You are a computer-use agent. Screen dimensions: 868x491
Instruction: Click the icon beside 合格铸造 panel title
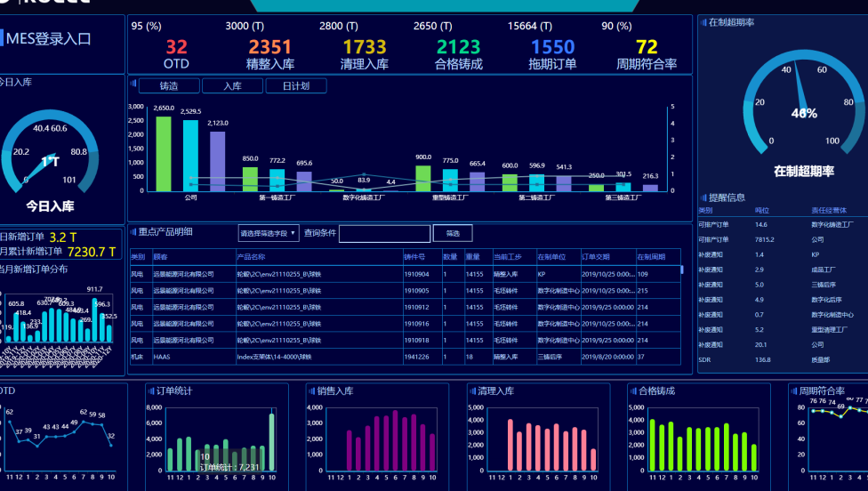click(632, 390)
